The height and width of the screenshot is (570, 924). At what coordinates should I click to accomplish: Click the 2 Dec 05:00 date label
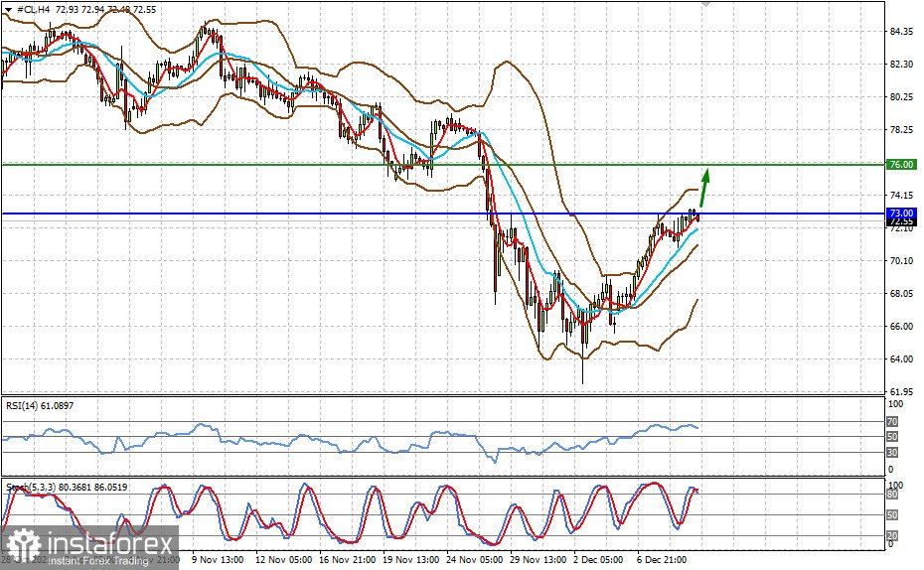598,559
